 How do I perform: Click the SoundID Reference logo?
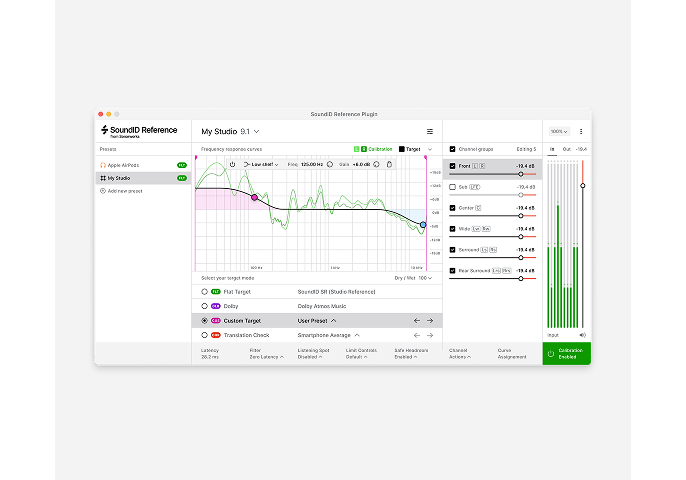click(139, 131)
